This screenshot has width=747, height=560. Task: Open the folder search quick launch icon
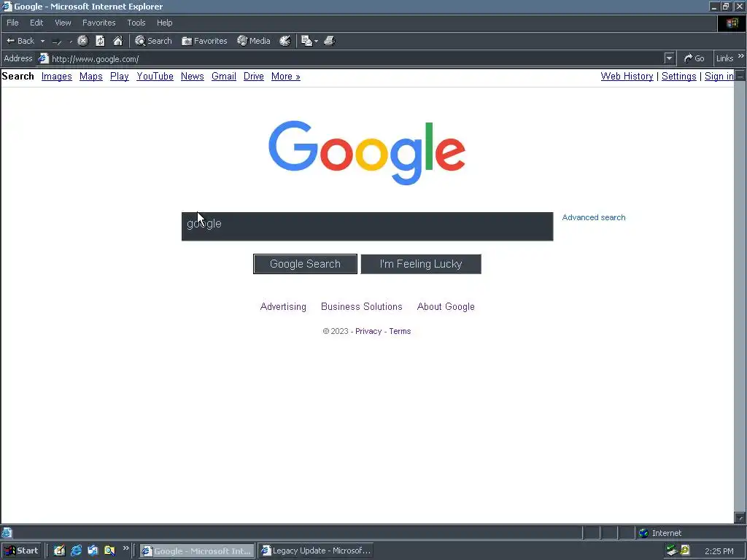(109, 551)
